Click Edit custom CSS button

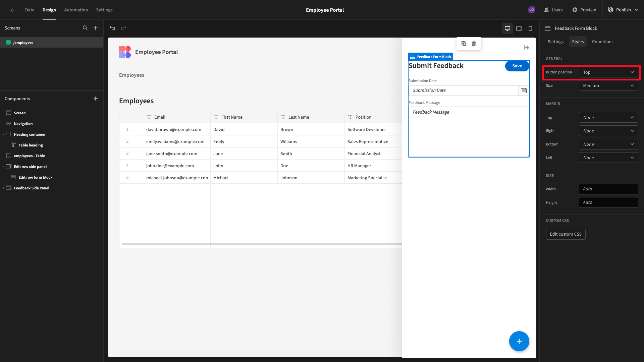click(x=566, y=234)
